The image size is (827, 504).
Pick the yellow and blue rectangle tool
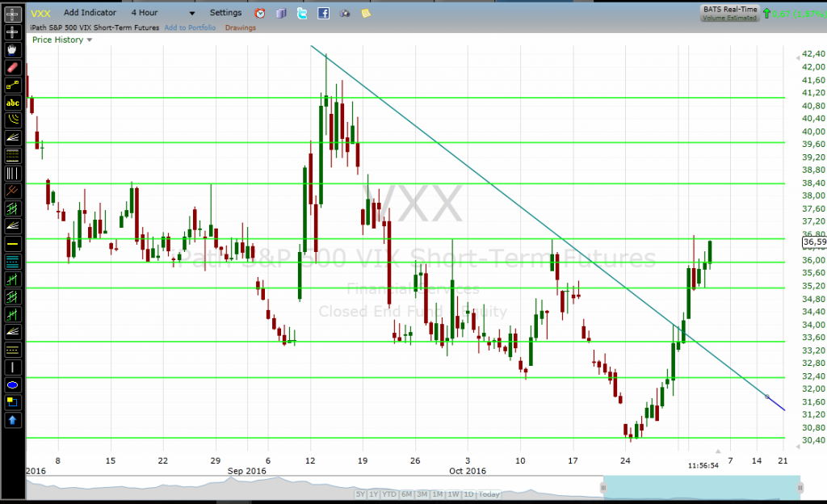[x=13, y=403]
